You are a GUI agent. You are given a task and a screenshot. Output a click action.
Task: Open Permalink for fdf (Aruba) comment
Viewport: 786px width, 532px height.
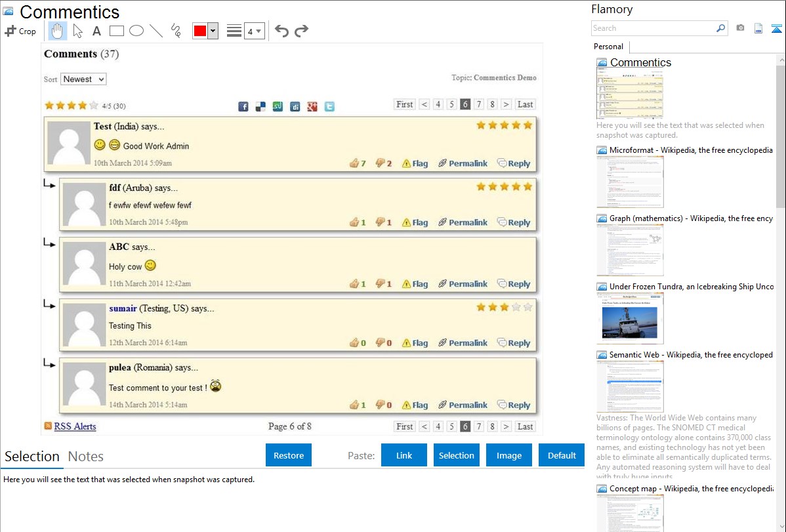coord(463,222)
